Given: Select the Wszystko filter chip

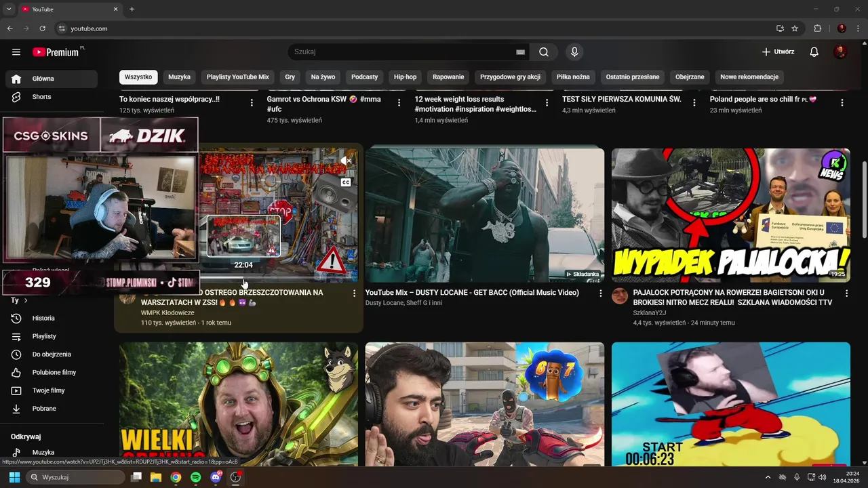Looking at the screenshot, I should pyautogui.click(x=138, y=77).
